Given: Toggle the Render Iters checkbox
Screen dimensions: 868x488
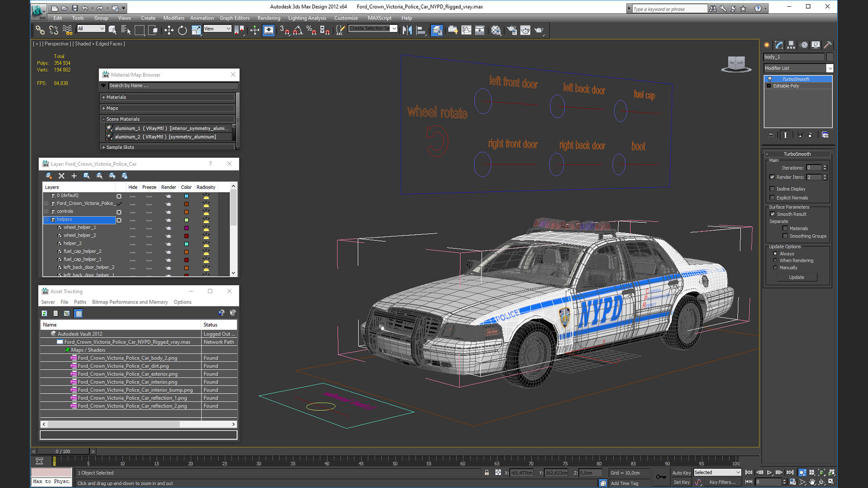Looking at the screenshot, I should [x=772, y=177].
